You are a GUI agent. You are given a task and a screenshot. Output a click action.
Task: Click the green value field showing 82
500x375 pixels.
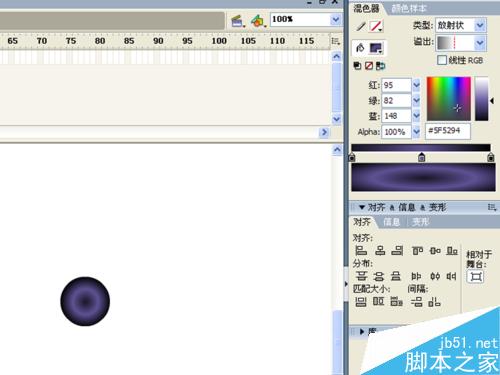[x=396, y=100]
